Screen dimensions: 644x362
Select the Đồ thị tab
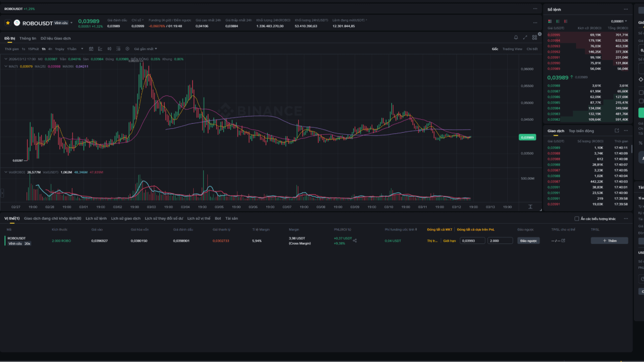[10, 38]
